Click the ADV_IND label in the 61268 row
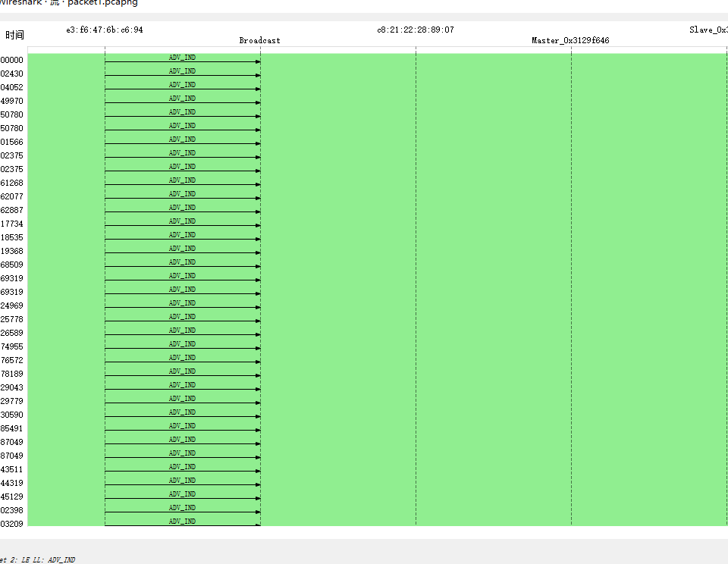Viewport: 728px width, 564px height. 182,180
